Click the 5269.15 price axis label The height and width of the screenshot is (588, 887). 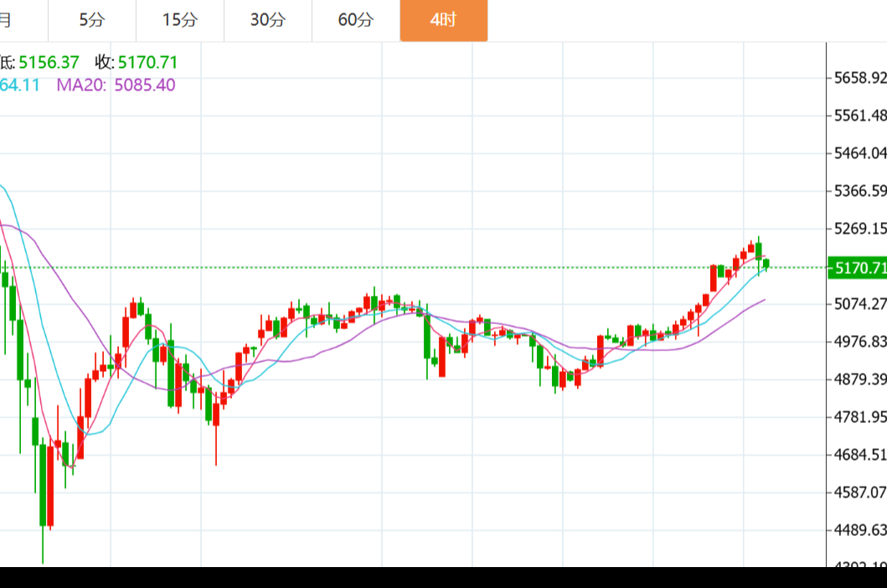click(860, 229)
